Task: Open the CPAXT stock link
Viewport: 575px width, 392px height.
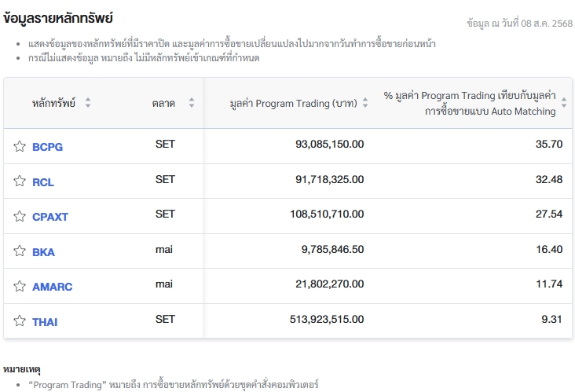Action: pyautogui.click(x=50, y=217)
